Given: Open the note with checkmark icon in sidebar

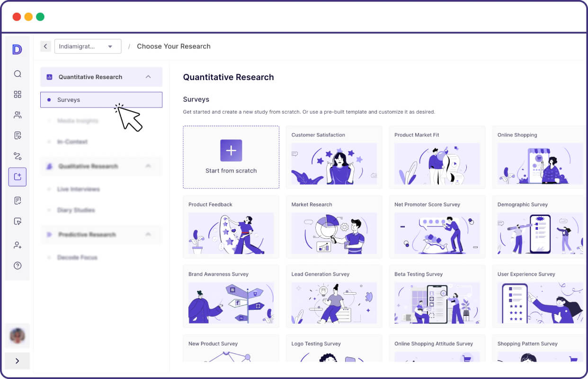Looking at the screenshot, I should 18,221.
